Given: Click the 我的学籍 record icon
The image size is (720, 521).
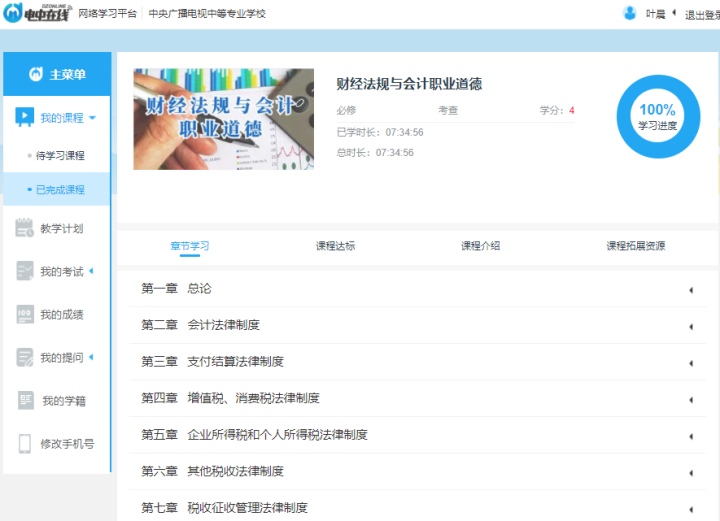Looking at the screenshot, I should tap(25, 400).
